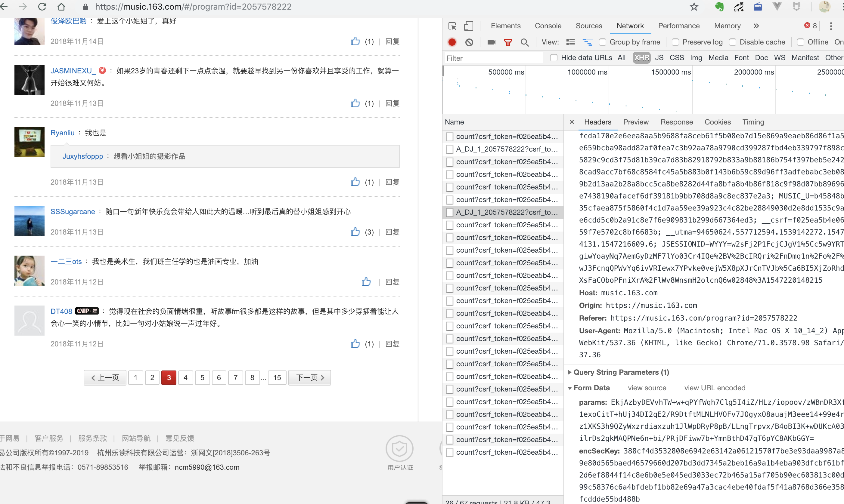
Task: Show more DevTools tabs chevron
Action: tap(756, 26)
